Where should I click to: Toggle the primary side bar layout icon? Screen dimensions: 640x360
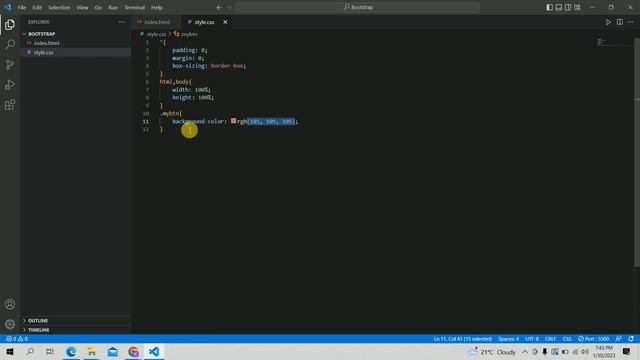tap(549, 7)
